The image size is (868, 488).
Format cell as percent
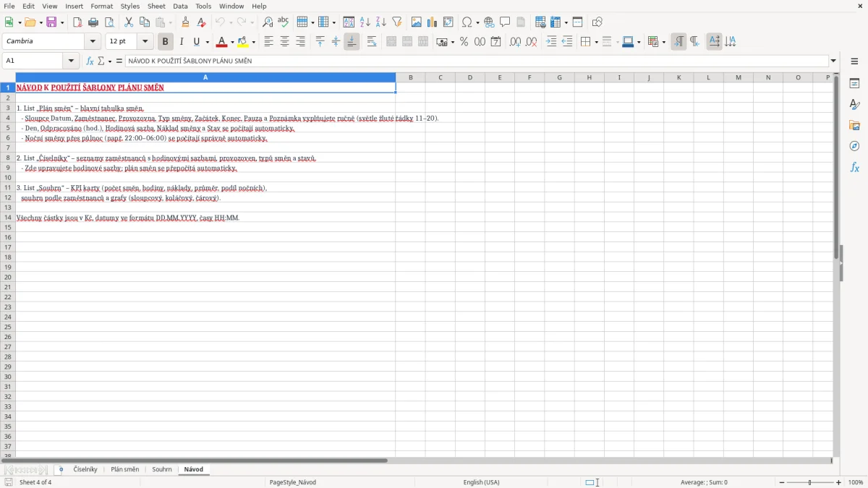point(464,42)
